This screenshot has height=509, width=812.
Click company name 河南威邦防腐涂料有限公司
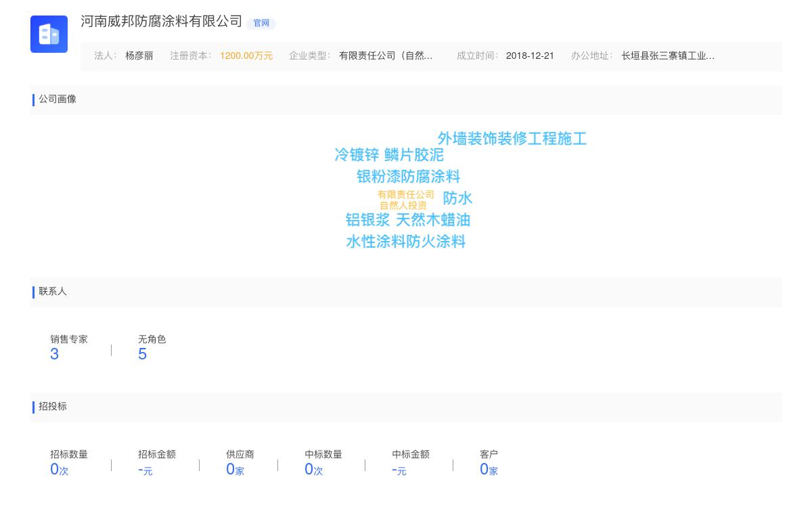(x=161, y=22)
